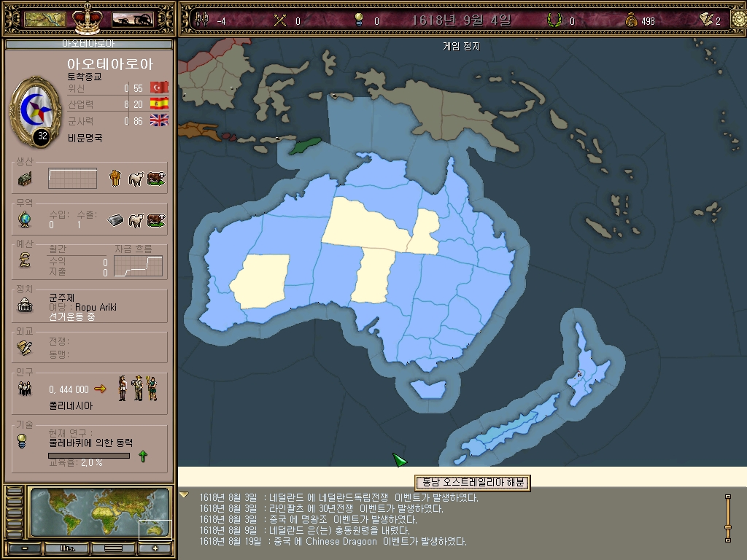Click the cattle icon in trade row

[x=156, y=220]
